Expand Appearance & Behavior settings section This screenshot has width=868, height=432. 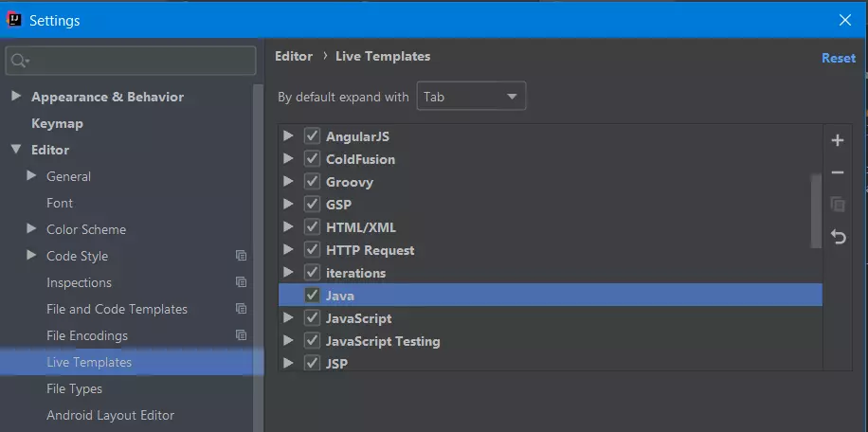tap(16, 97)
